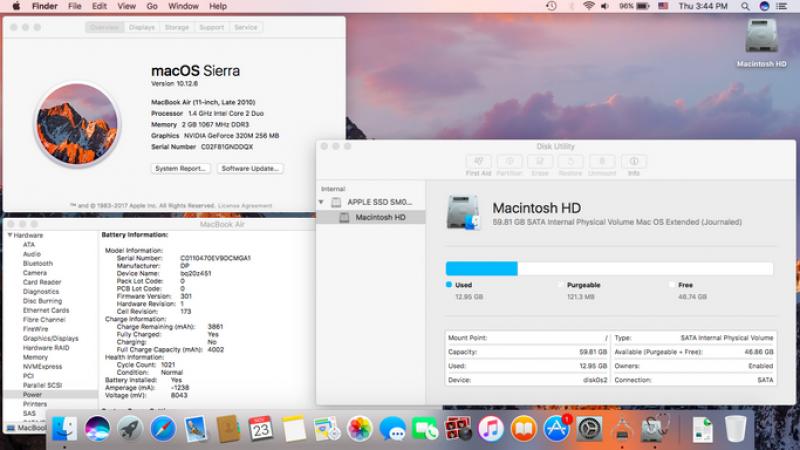This screenshot has height=450, width=800.
Task: Open the Apple menu
Action: click(16, 6)
